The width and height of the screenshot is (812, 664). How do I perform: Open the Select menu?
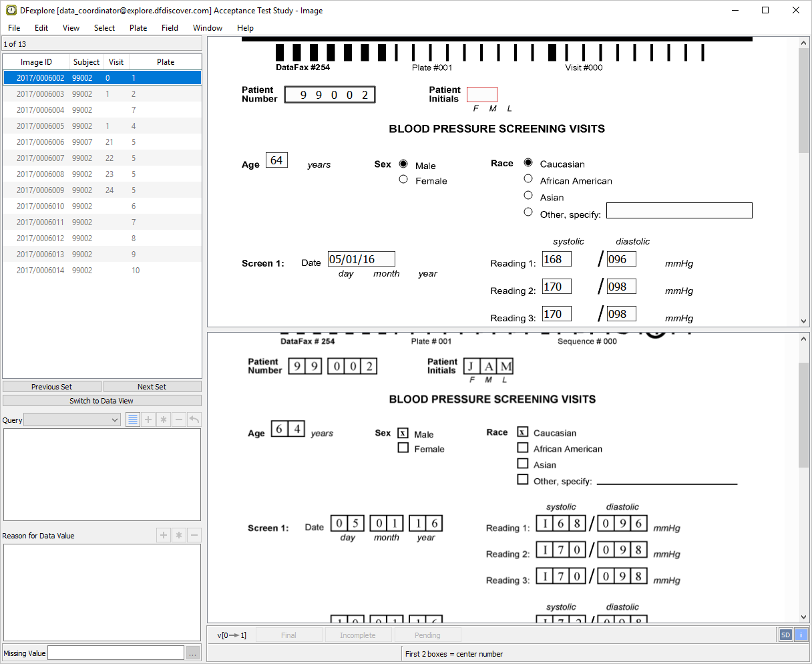(x=104, y=28)
